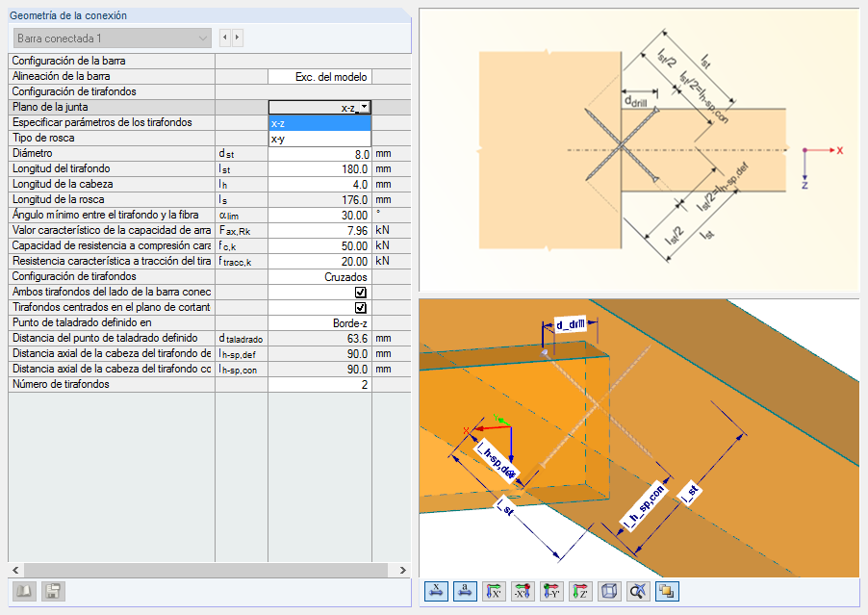
Task: Select 'Tipo de rosca' row label
Action: click(x=43, y=139)
